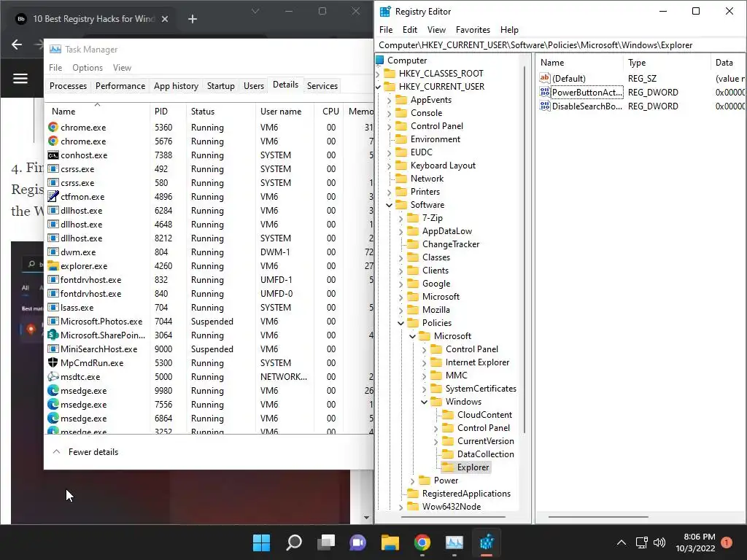
Task: Click the browser page scroll down arrow
Action: tap(366, 518)
